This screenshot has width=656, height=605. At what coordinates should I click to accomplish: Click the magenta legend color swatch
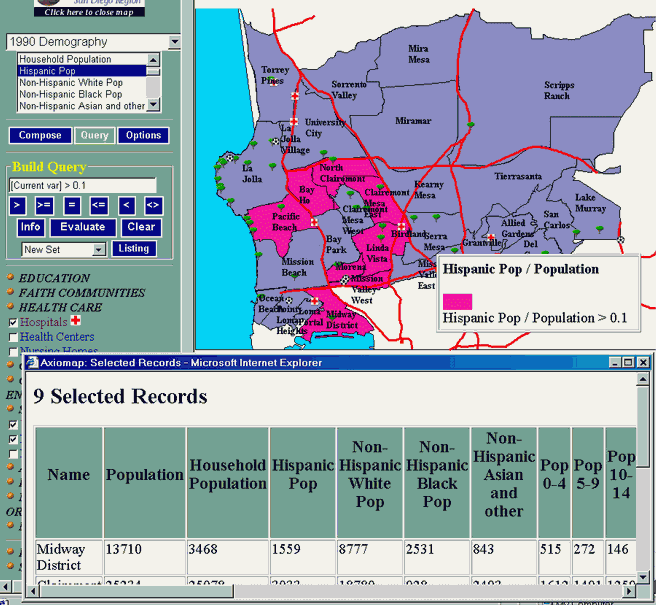pos(457,300)
